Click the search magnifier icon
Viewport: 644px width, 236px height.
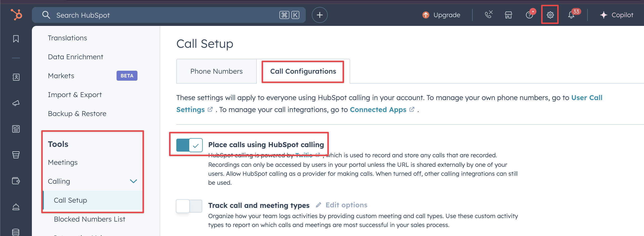click(x=46, y=15)
